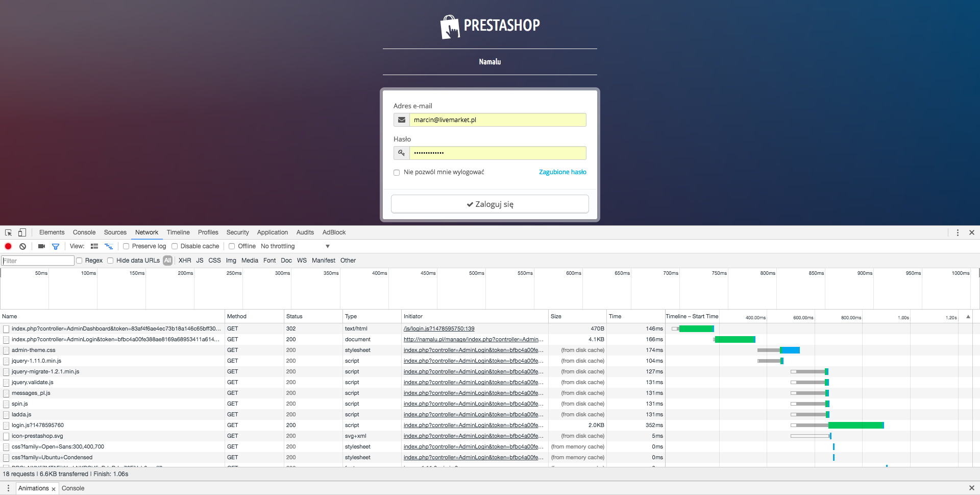Click the file icon for messages_pl.js

click(6, 393)
